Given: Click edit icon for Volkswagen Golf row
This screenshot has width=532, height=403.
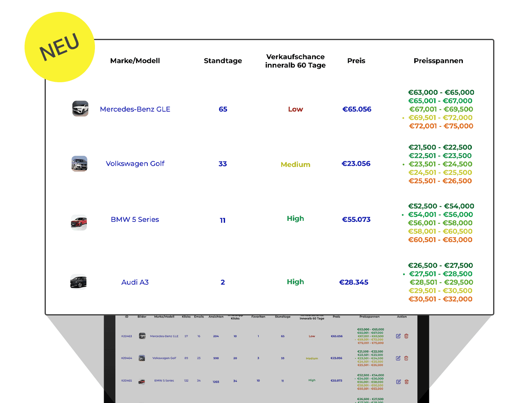Looking at the screenshot, I should [x=398, y=358].
